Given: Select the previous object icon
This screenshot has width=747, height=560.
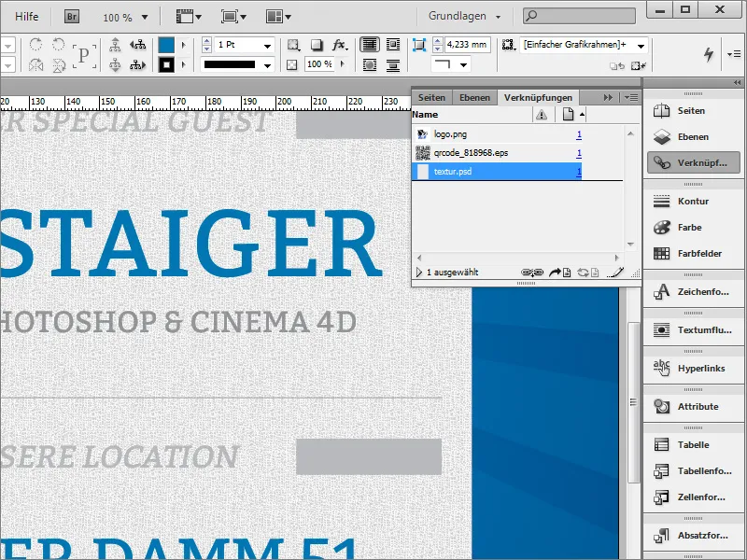Looking at the screenshot, I should 137,45.
